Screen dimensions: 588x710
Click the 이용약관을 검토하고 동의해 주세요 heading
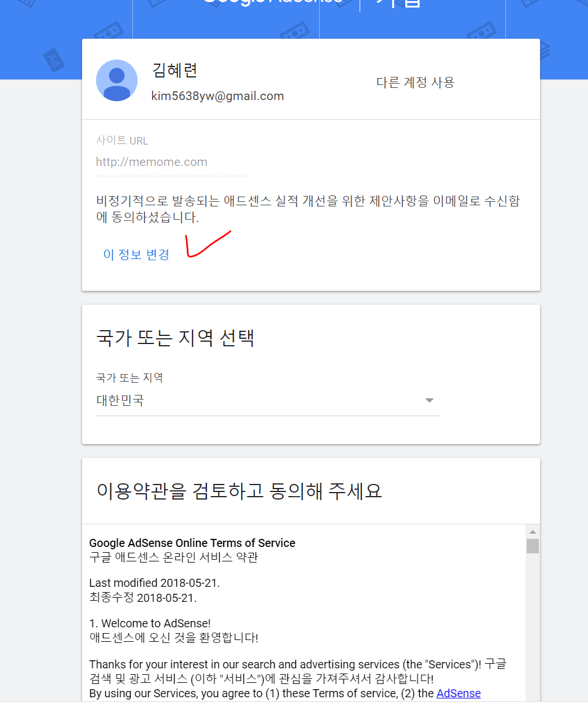pyautogui.click(x=239, y=491)
